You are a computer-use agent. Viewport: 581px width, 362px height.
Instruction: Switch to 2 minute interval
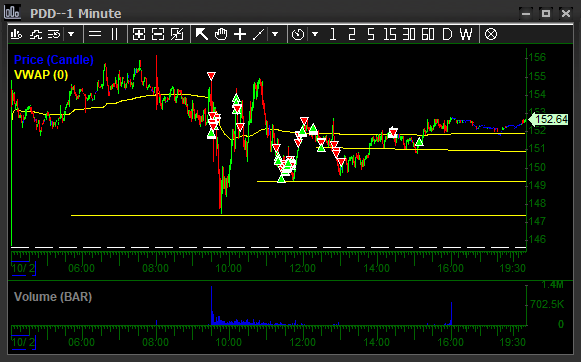tap(352, 34)
